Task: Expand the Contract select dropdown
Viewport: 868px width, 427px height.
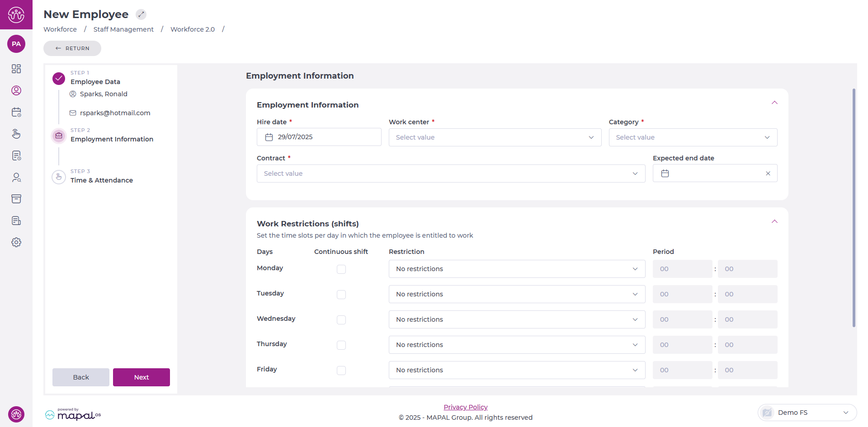Action: (450, 174)
